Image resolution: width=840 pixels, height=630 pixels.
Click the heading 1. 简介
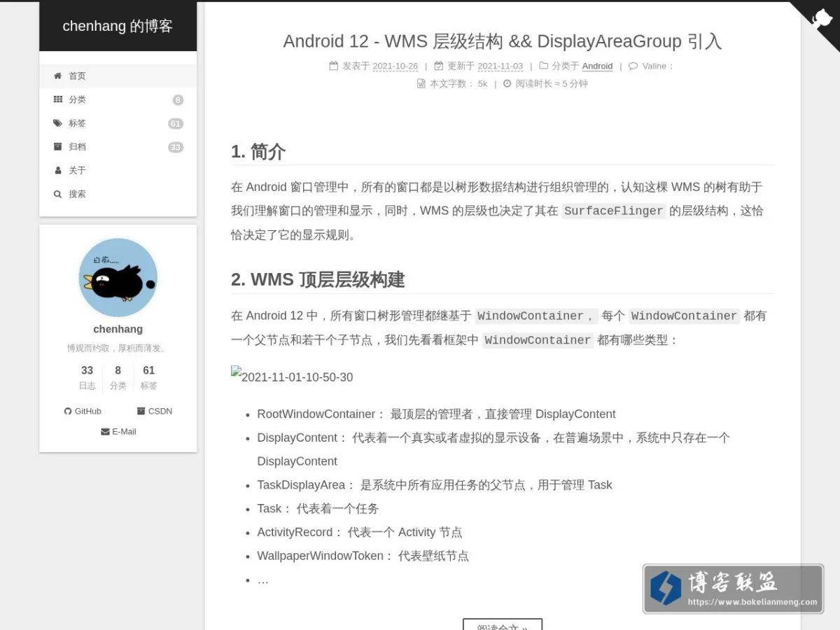[x=258, y=152]
